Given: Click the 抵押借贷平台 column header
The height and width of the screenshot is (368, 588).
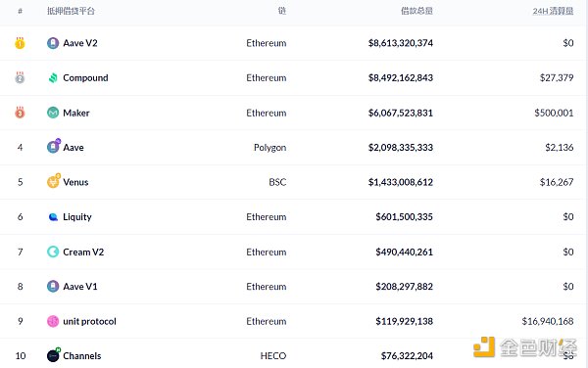Looking at the screenshot, I should pos(71,11).
